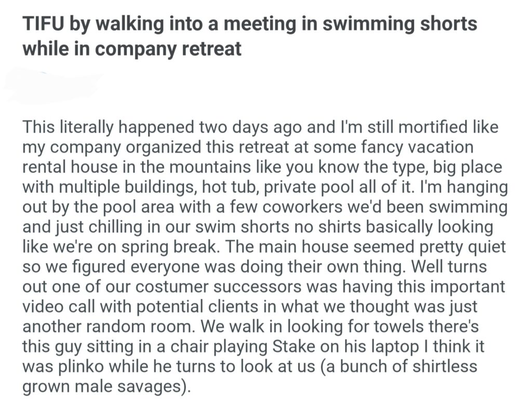Screen dimensions: 532x409
Task: Click the phrase "fancy vacation"
Action: 408,146
